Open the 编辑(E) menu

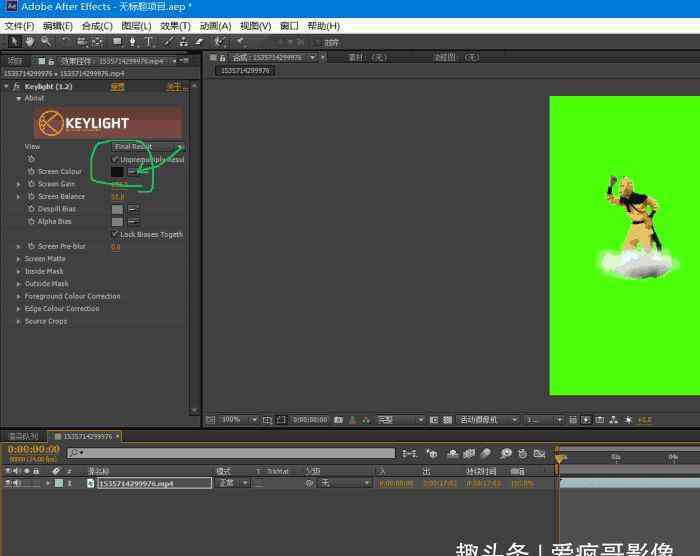[x=58, y=26]
